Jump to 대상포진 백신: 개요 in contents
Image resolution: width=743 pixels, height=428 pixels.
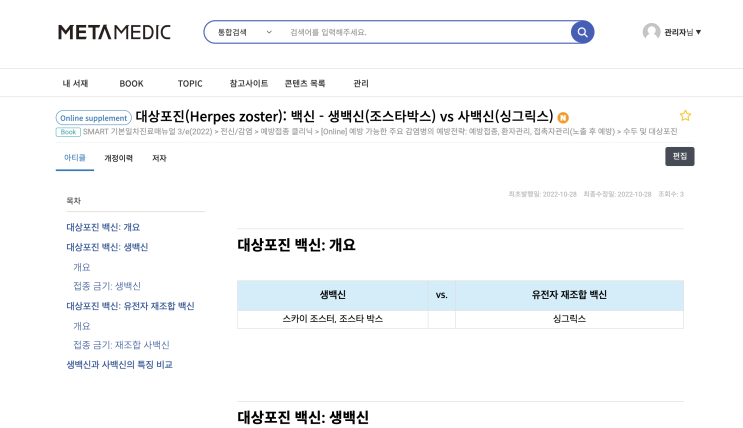(x=103, y=227)
